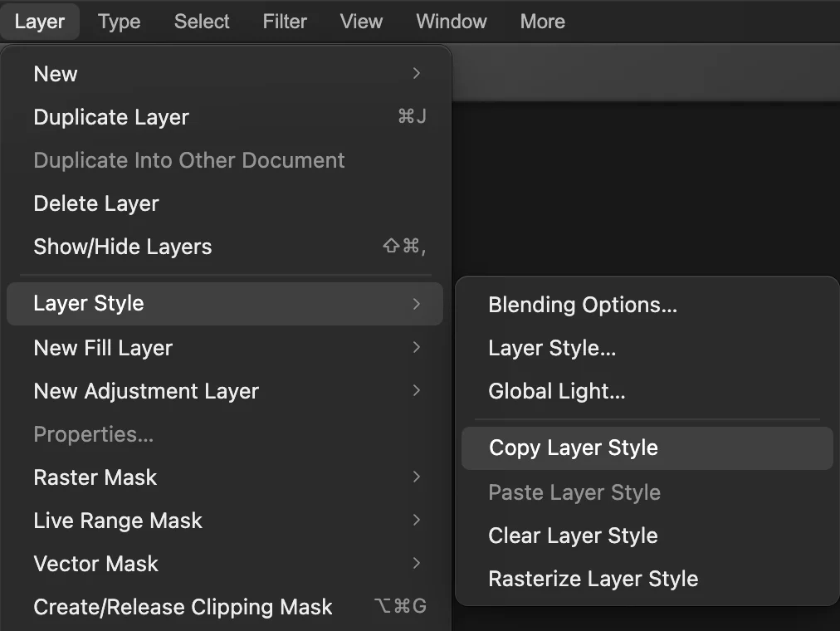
Task: Expand the Vector Mask submenu
Action: [225, 564]
